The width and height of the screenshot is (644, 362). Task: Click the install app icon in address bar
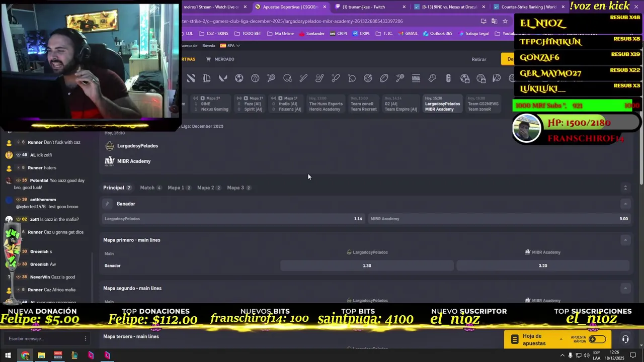[x=484, y=21]
